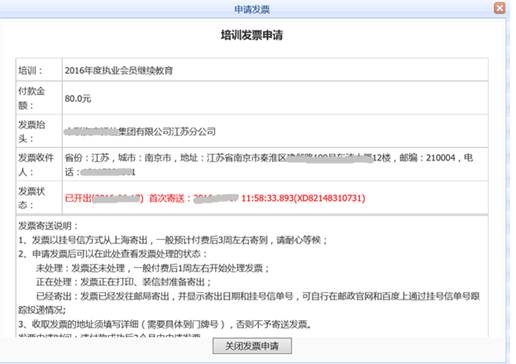
Task: Select note 1 about 挂号信方式从上海寄出
Action: tap(173, 240)
